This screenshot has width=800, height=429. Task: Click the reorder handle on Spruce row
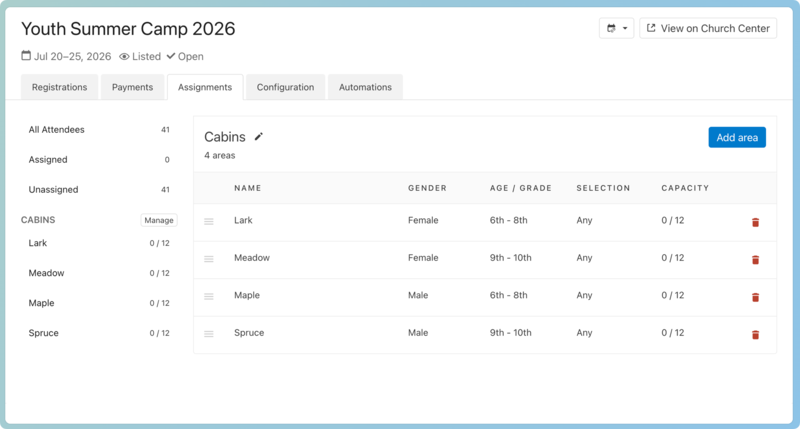(209, 334)
